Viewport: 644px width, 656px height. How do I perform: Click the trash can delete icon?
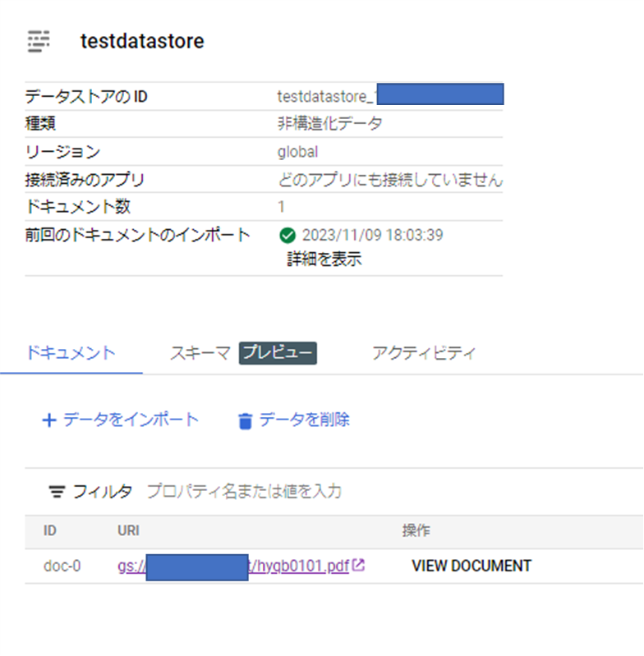246,421
